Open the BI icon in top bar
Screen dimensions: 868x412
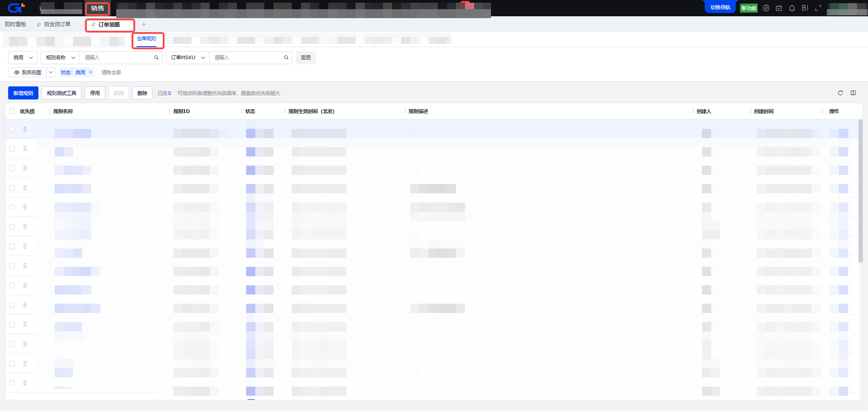805,8
